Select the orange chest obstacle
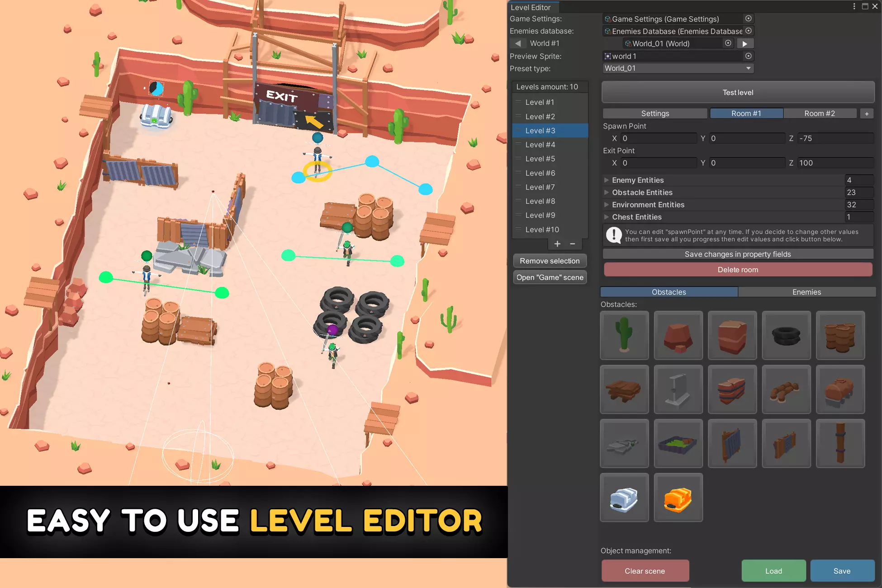The height and width of the screenshot is (588, 882). (678, 498)
